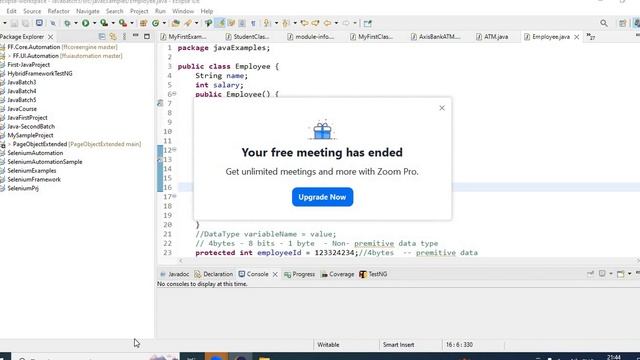Toggle Show Whitespace Characters pilcrow
Screen dimensions: 640x360
coord(253,23)
